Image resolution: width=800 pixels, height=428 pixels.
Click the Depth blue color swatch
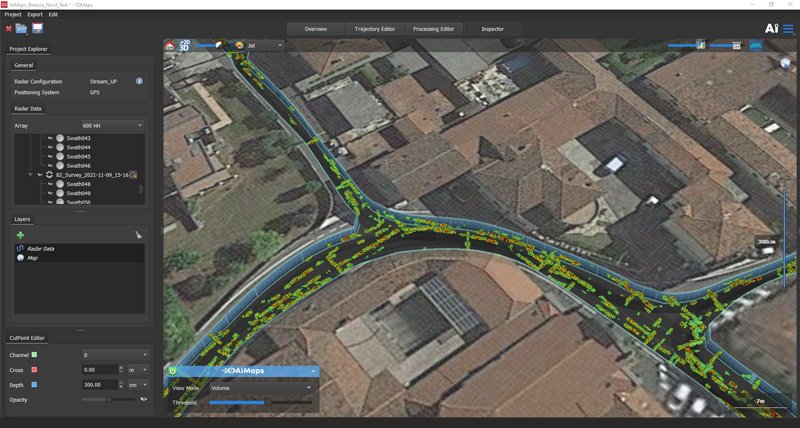34,385
